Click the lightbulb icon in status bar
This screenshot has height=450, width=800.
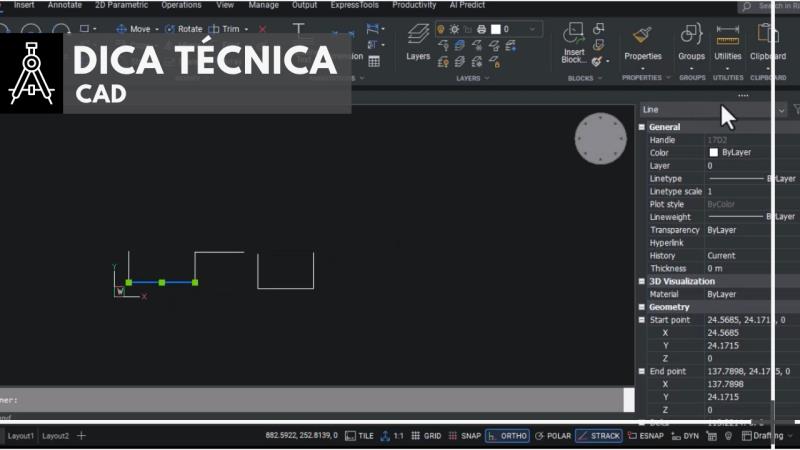pos(729,436)
